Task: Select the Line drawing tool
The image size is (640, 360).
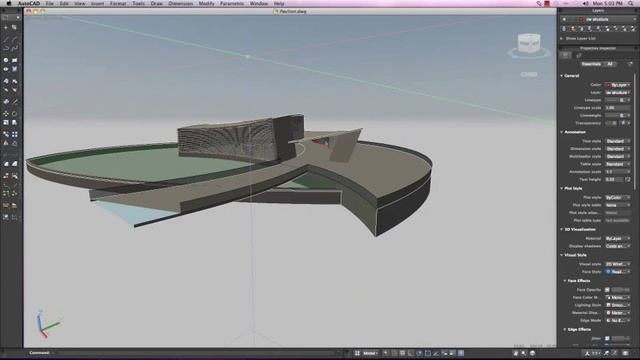Action: (x=6, y=39)
